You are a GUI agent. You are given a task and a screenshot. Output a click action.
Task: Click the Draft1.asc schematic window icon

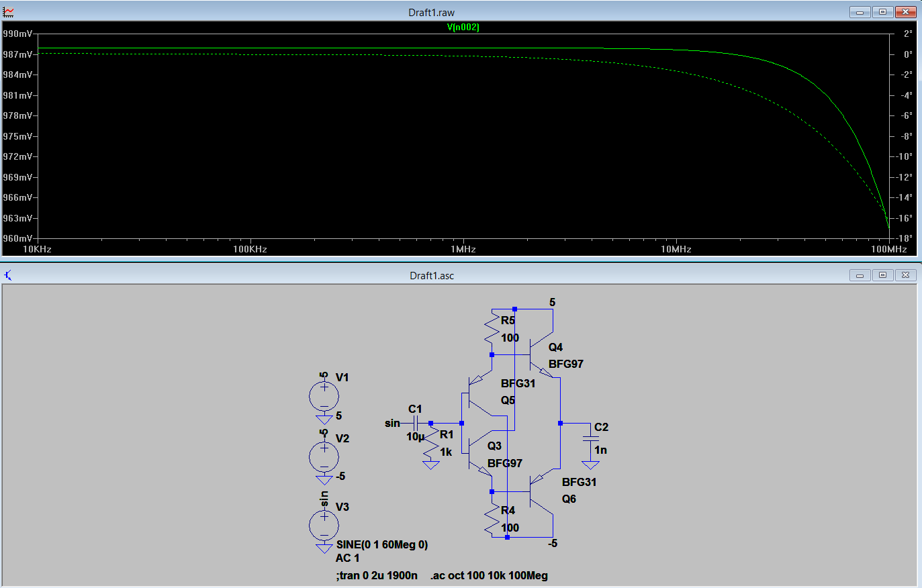click(8, 275)
